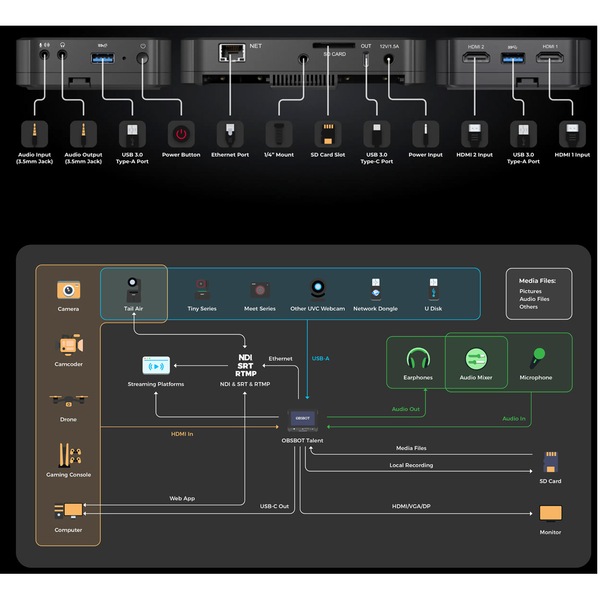
Task: Click the Ethernet Port icon
Action: click(x=230, y=134)
